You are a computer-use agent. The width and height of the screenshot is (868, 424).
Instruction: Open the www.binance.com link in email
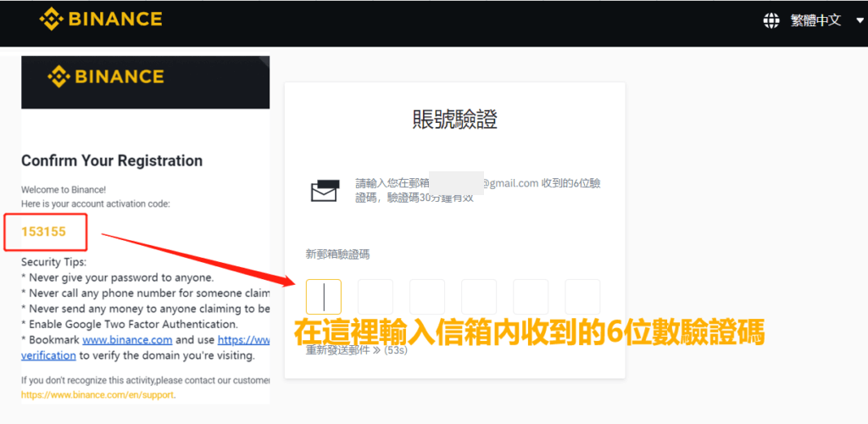pos(127,339)
